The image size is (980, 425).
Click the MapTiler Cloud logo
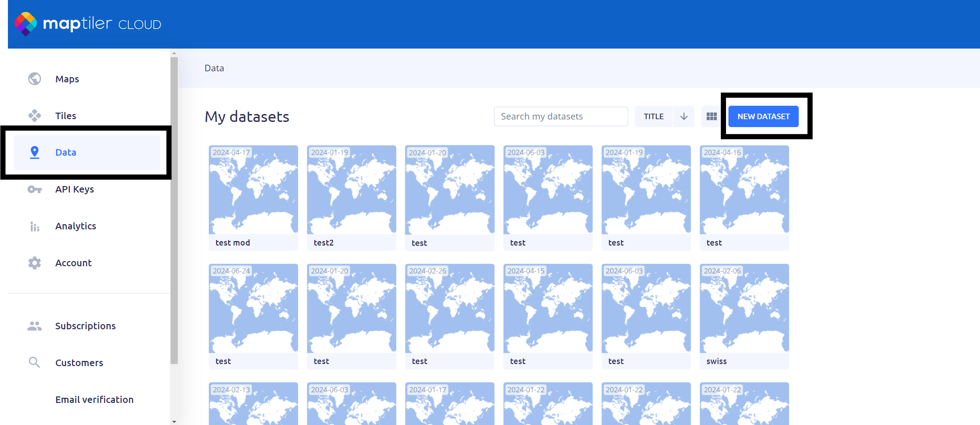tap(88, 24)
